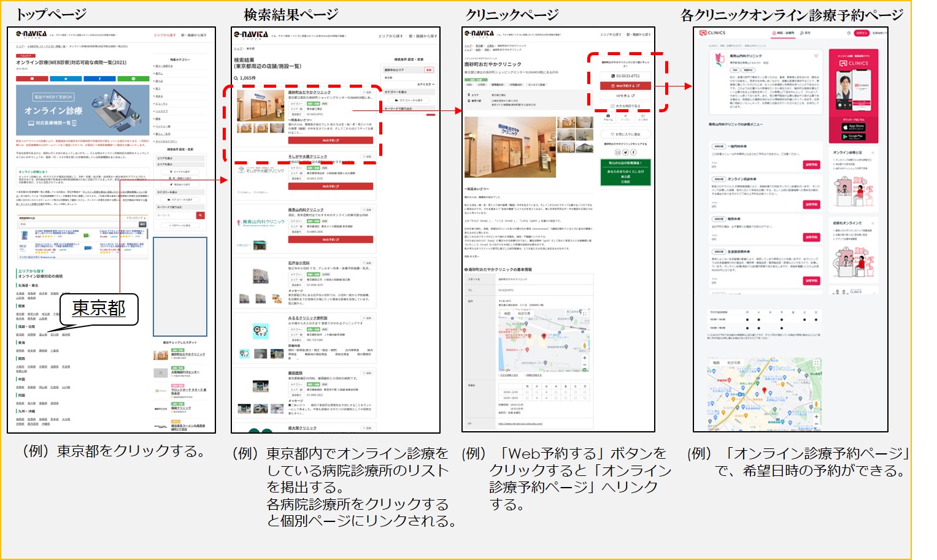Share clinic page via mail icon
Screen dimensions: 937x560
pyautogui.click(x=617, y=152)
